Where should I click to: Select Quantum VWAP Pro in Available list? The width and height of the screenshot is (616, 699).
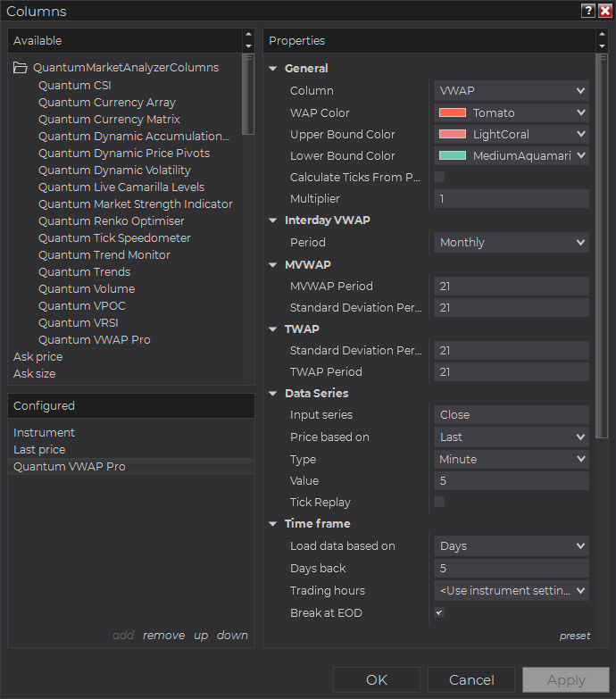pyautogui.click(x=95, y=340)
